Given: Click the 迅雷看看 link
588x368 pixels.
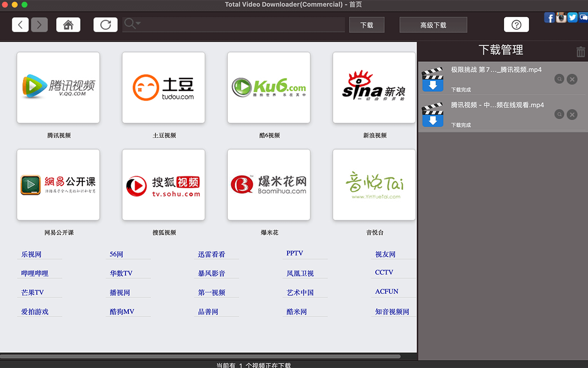Looking at the screenshot, I should (x=212, y=254).
